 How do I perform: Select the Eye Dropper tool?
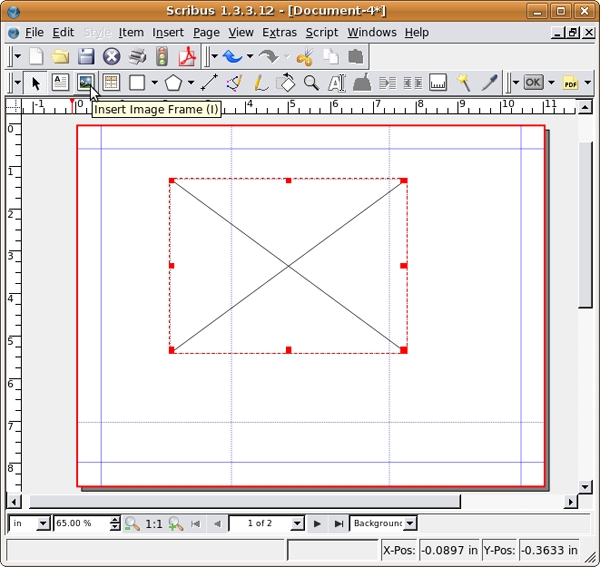pos(489,83)
